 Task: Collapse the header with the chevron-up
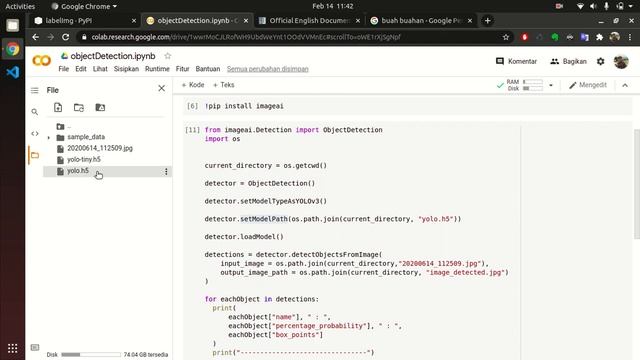tap(625, 85)
